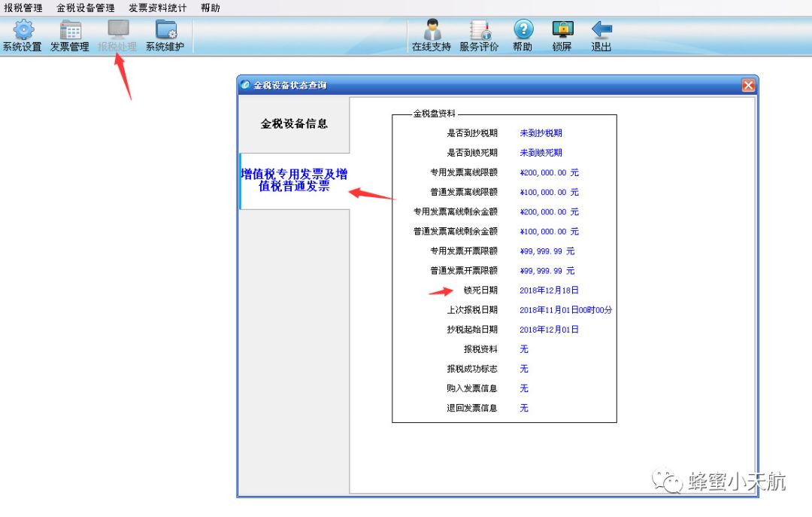This screenshot has width=812, height=517.
Task: Select the 发票管理 (Invoice Management) icon
Action: point(70,35)
